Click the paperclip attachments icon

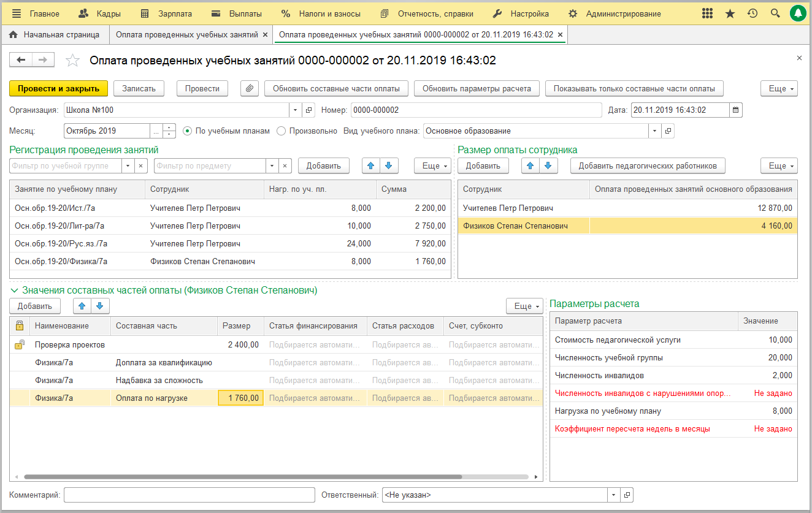pyautogui.click(x=250, y=88)
